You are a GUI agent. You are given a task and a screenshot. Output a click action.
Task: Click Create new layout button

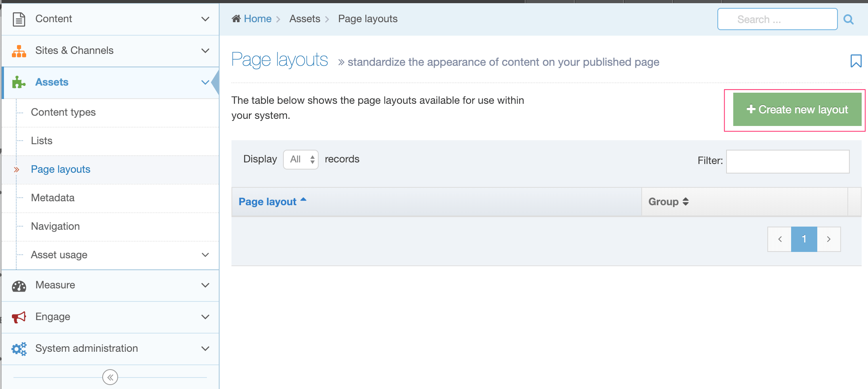(x=797, y=110)
